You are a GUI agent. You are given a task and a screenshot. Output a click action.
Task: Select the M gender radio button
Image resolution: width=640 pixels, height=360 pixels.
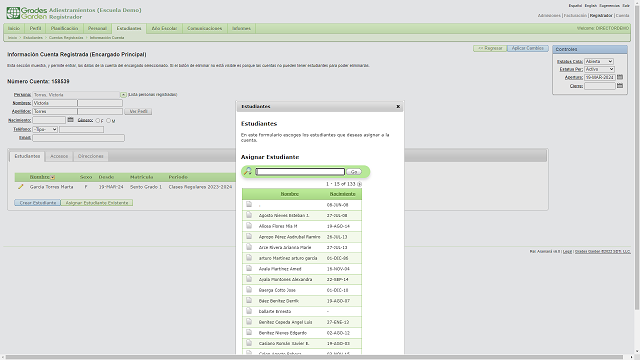point(108,121)
